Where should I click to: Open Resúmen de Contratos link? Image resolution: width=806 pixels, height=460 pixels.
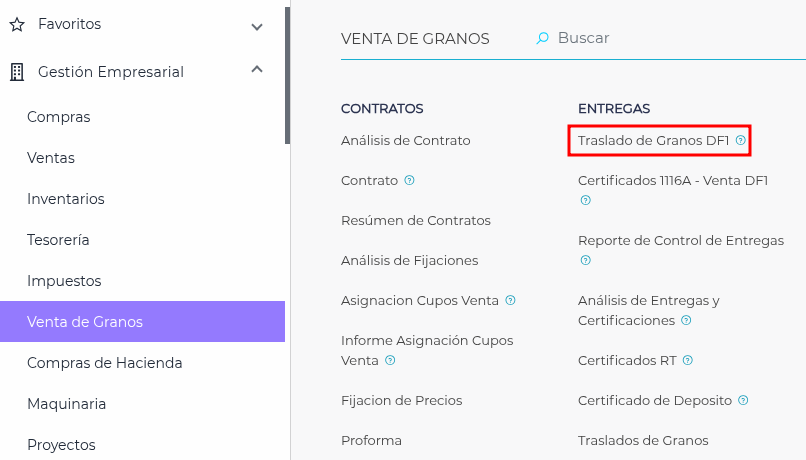[x=415, y=220]
